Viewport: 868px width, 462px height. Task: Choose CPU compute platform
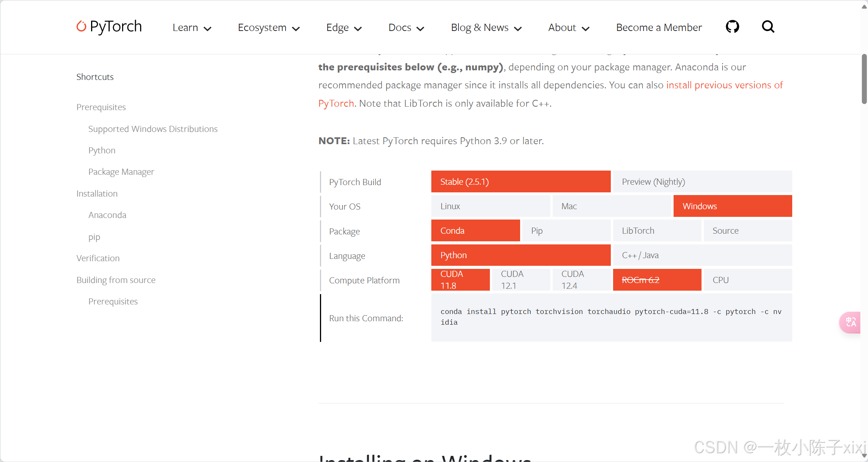pos(747,280)
